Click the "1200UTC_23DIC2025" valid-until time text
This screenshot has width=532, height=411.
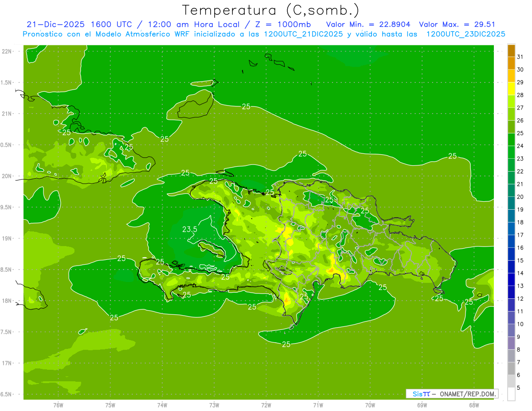click(466, 34)
